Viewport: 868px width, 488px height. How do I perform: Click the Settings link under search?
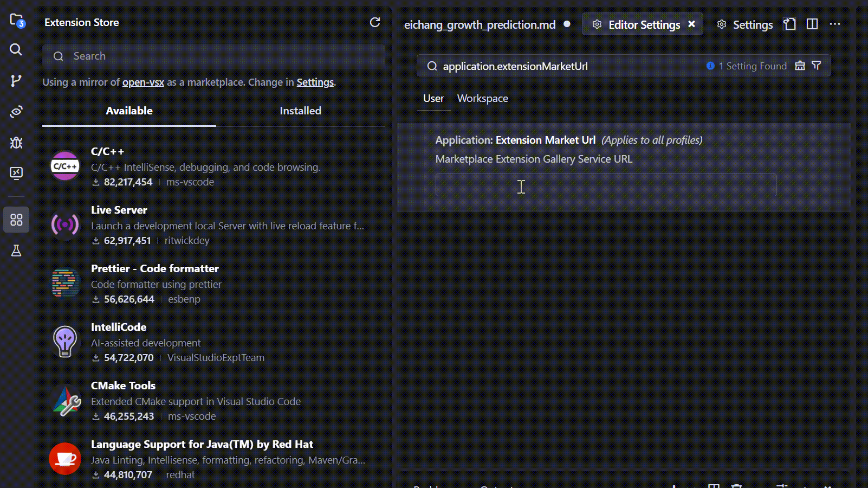[315, 82]
